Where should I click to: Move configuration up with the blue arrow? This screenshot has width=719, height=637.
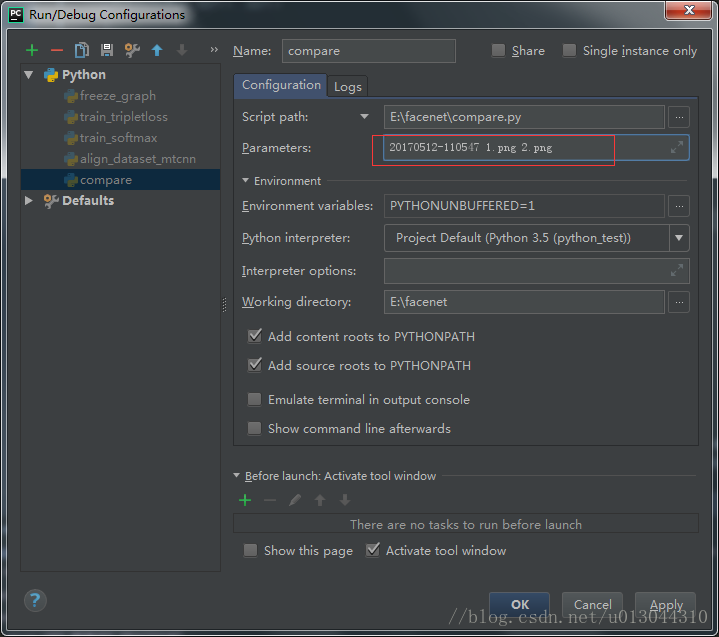pos(157,50)
